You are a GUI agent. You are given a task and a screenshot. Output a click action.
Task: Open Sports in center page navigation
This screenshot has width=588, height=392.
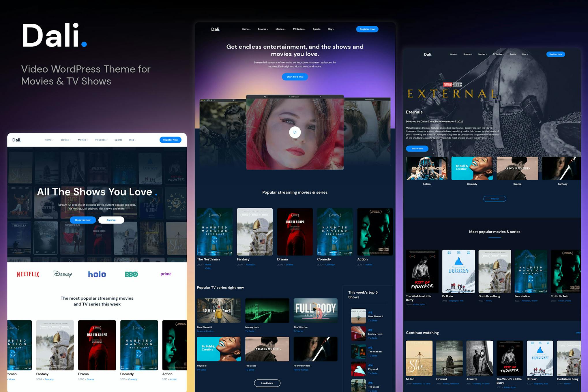tap(317, 29)
